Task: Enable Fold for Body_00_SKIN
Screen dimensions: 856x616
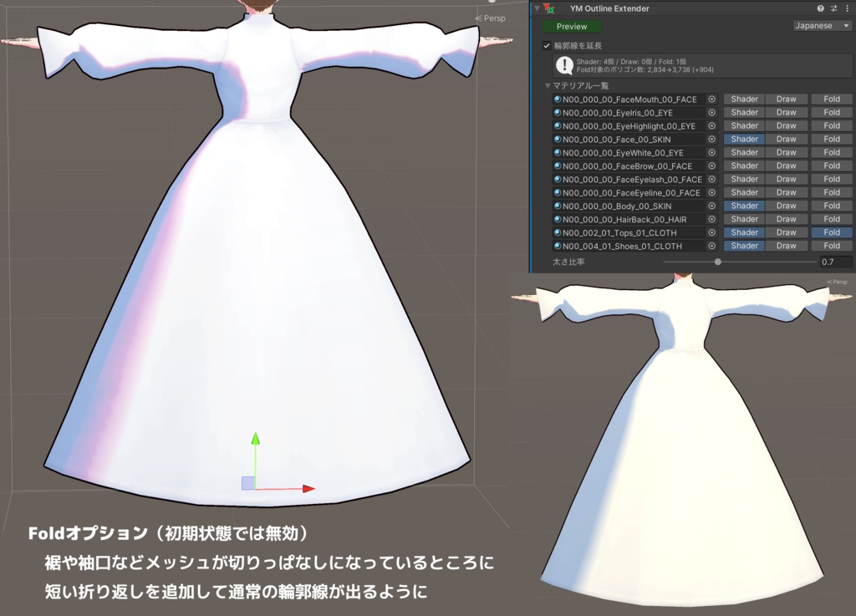Action: (x=832, y=206)
